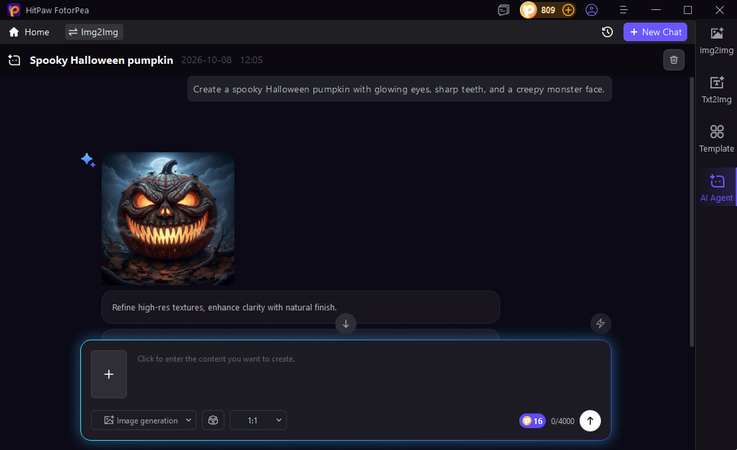Click the plus box to add an image
The image size is (737, 450).
tap(109, 374)
